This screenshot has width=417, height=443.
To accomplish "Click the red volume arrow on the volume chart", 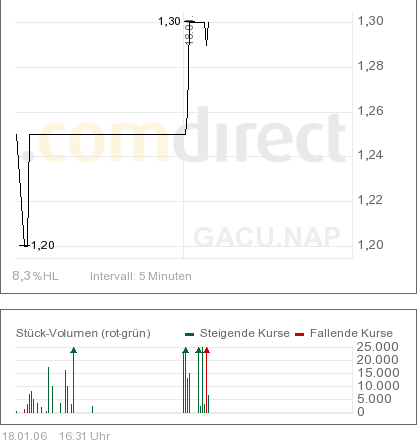I will pos(207,350).
